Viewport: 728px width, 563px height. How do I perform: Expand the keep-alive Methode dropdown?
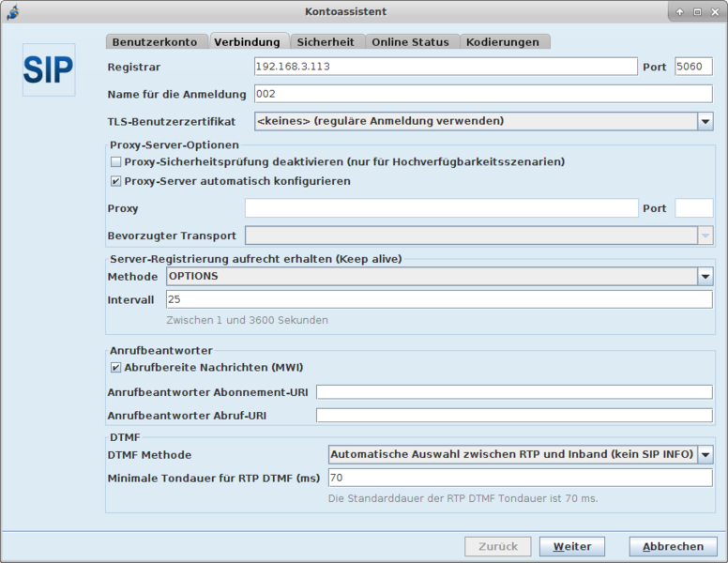[x=705, y=277]
